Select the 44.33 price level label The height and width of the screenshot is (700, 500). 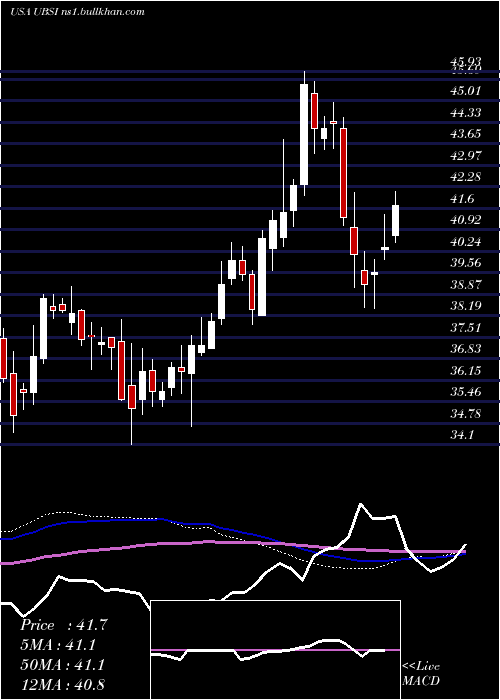(466, 112)
